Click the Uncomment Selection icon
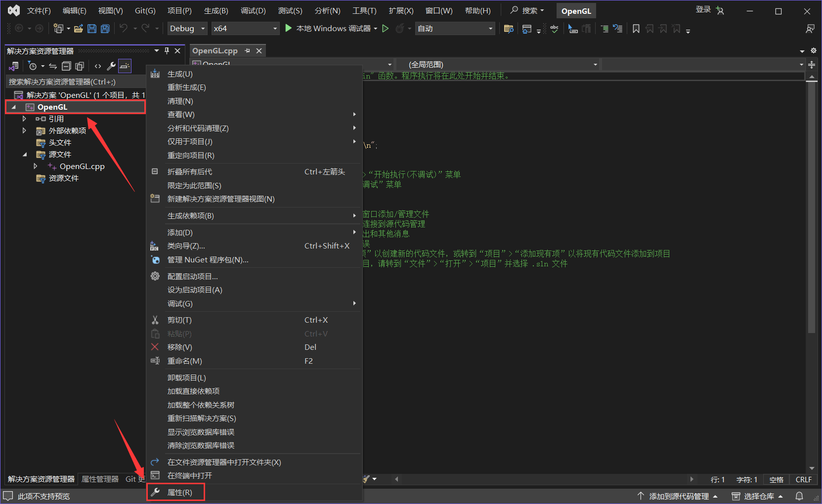Image resolution: width=822 pixels, height=504 pixels. click(x=618, y=29)
